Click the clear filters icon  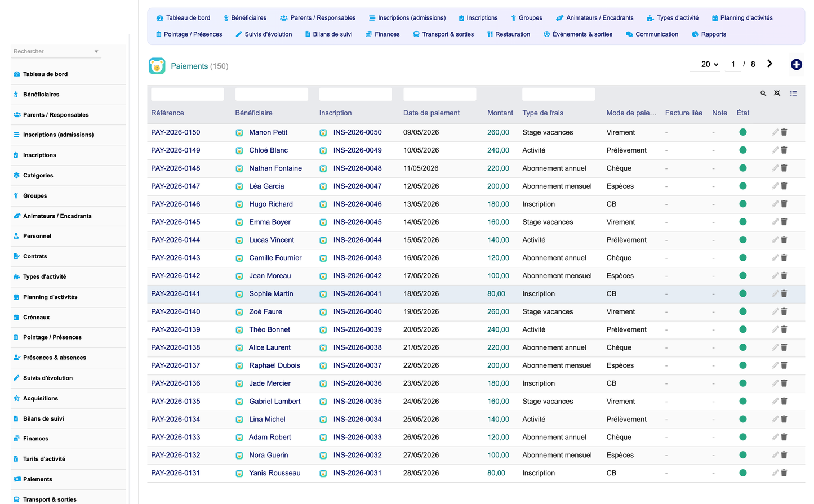point(777,93)
